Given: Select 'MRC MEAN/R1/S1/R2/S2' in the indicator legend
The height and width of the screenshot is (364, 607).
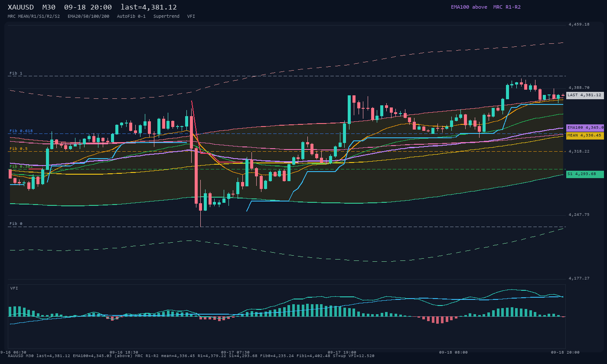Looking at the screenshot, I should coord(34,16).
